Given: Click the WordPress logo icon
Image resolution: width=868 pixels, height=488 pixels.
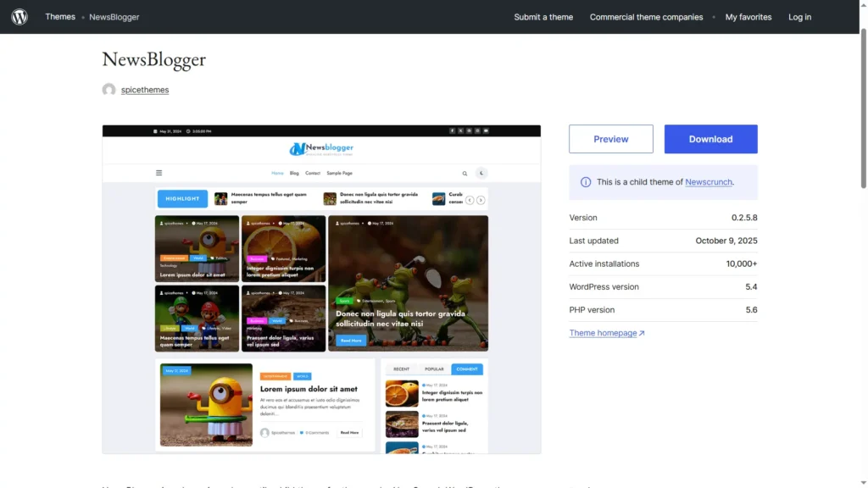Looking at the screenshot, I should coord(19,17).
